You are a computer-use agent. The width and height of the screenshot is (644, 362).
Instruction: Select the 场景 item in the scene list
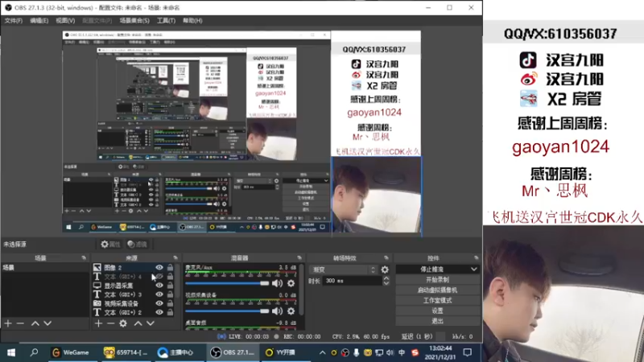[45, 267]
